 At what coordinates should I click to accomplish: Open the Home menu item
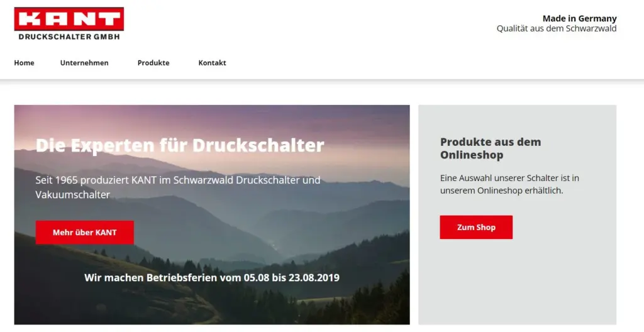coord(25,63)
